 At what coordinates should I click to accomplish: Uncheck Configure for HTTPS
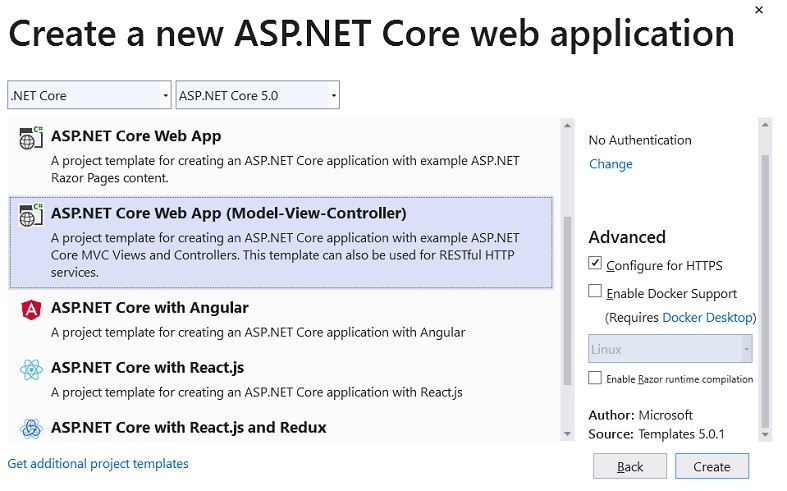(x=595, y=263)
